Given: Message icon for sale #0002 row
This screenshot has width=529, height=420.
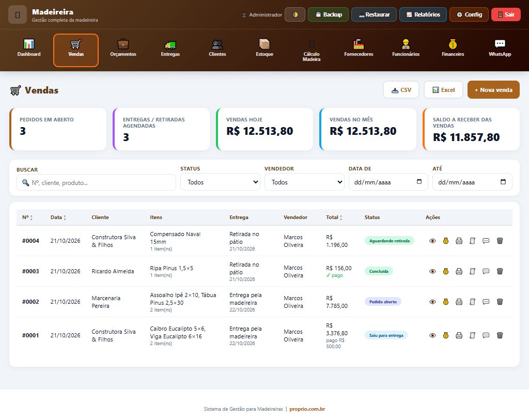Looking at the screenshot, I should click(486, 302).
